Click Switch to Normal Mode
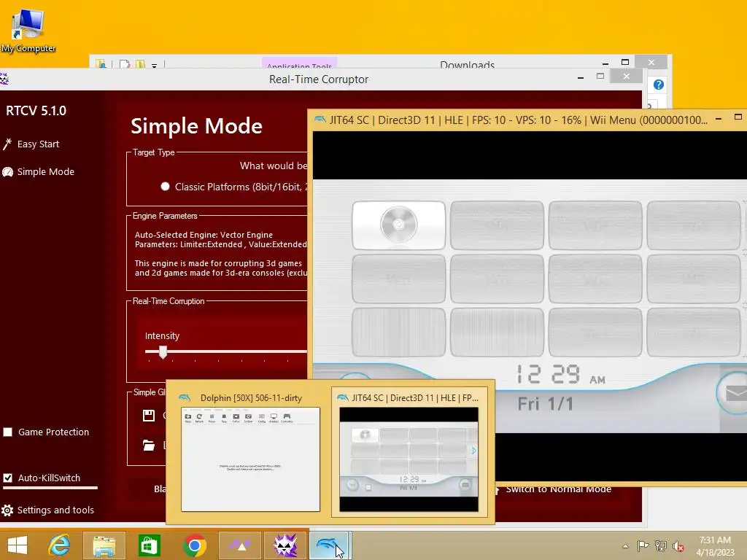 point(558,489)
